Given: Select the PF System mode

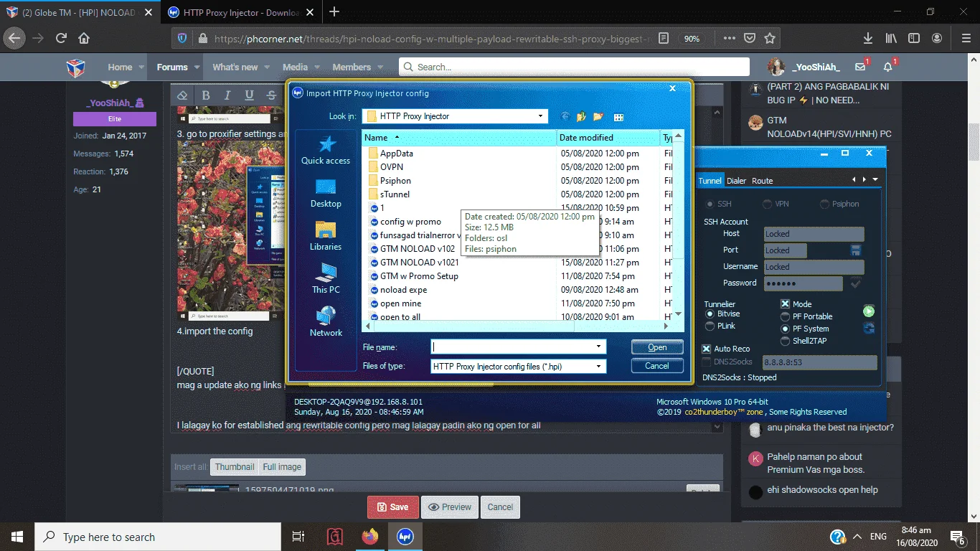Looking at the screenshot, I should (785, 329).
